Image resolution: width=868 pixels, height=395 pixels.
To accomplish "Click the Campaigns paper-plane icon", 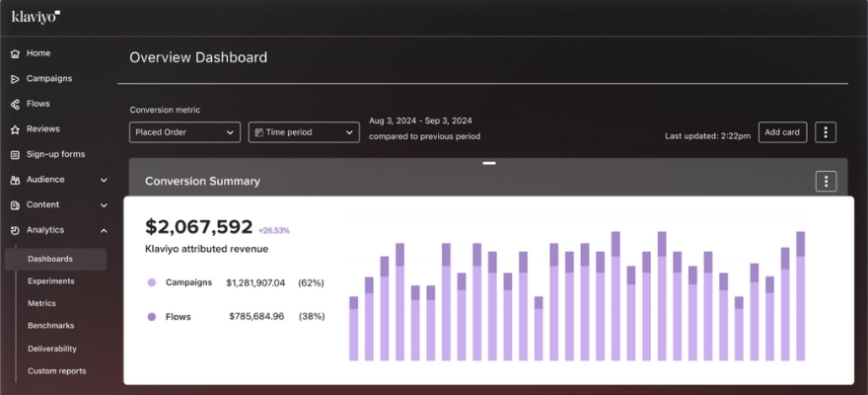I will 15,79.
